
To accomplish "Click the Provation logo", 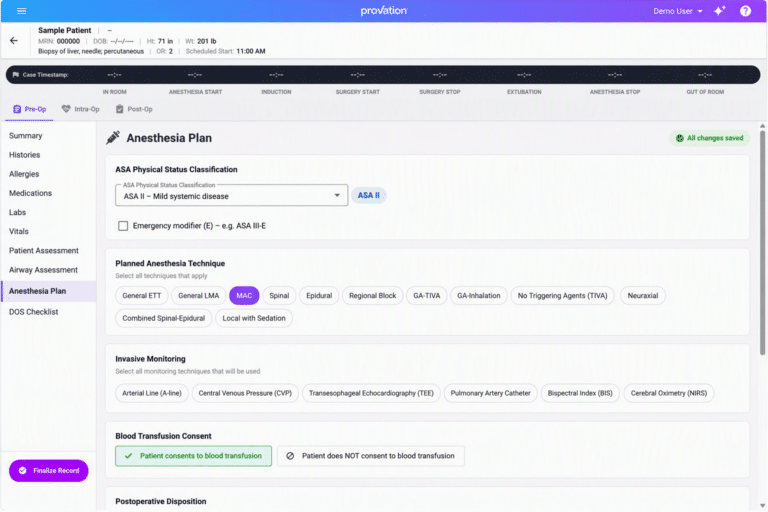I will point(384,11).
